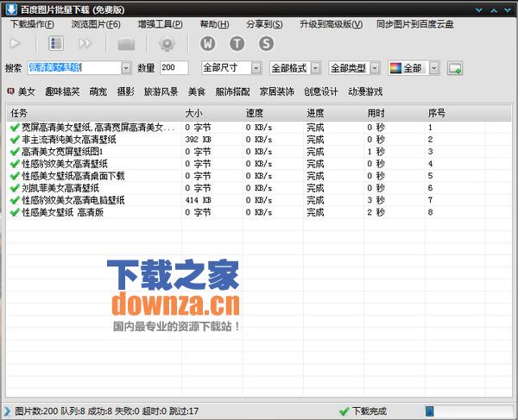Sort by the 进度 column header
The height and width of the screenshot is (420, 518).
333,113
